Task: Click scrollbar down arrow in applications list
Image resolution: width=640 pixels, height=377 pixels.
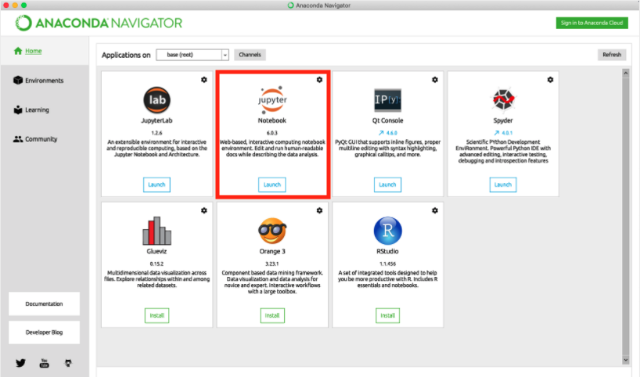Action: (x=626, y=360)
